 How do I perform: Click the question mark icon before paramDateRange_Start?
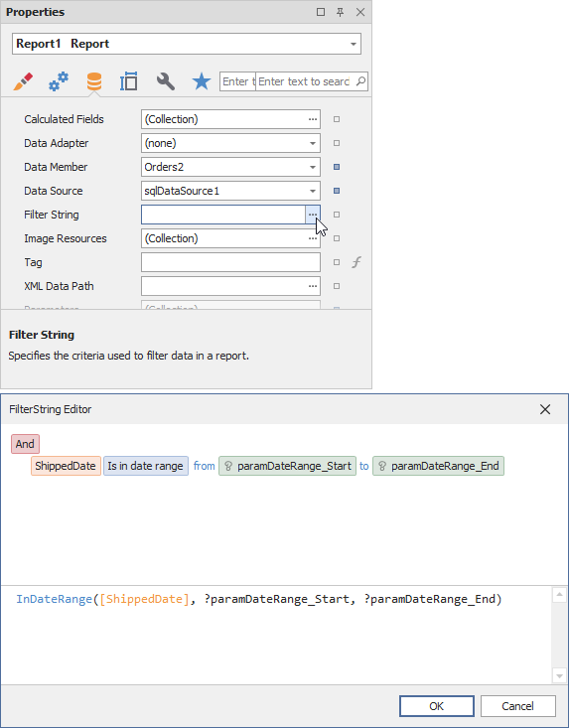pos(228,466)
